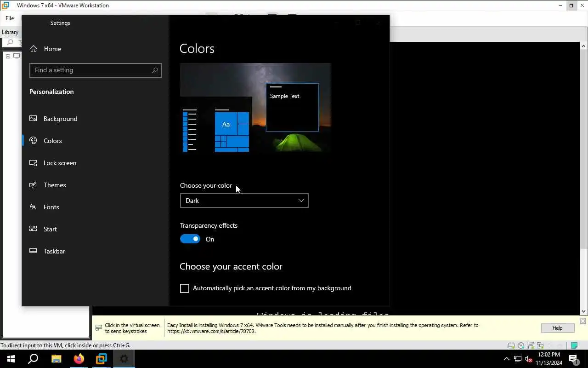
Task: Click the search magnifier in Find a setting
Action: click(x=155, y=70)
